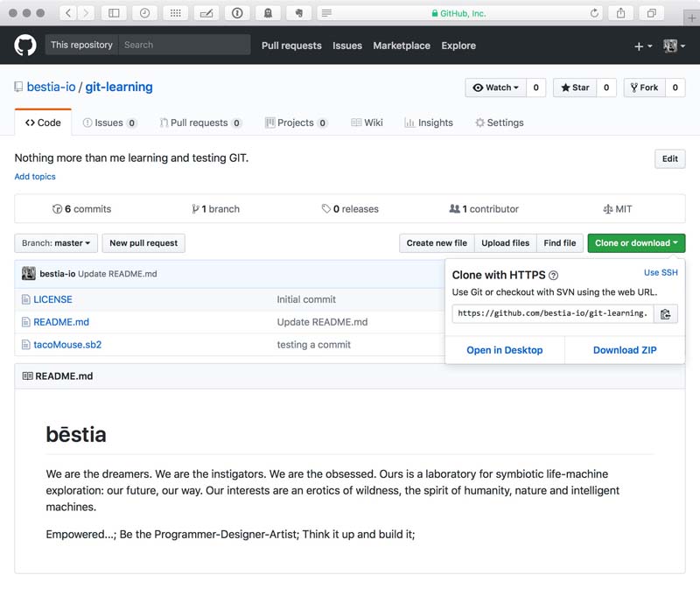This screenshot has width=700, height=596.
Task: Fork the git-learning repository
Action: click(645, 88)
